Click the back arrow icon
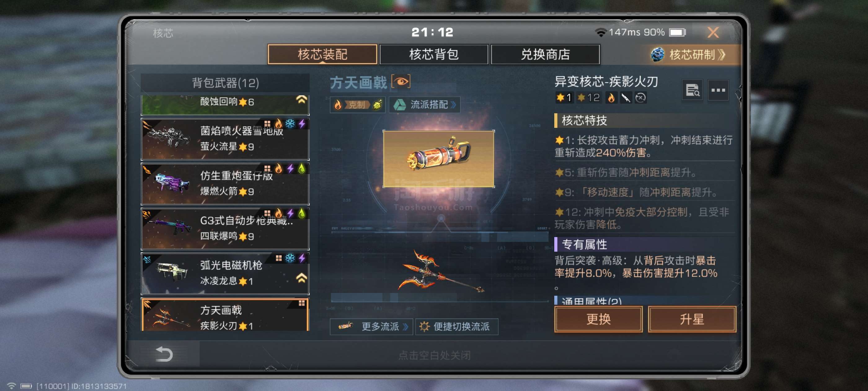The height and width of the screenshot is (391, 868). [x=164, y=354]
